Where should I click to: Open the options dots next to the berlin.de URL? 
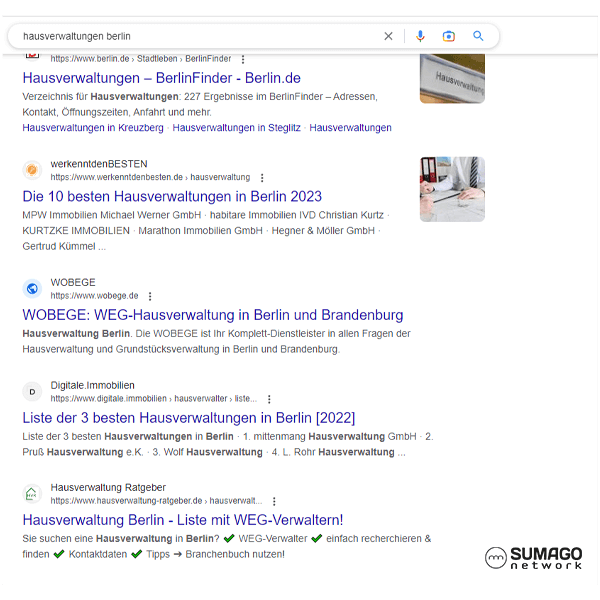click(243, 59)
